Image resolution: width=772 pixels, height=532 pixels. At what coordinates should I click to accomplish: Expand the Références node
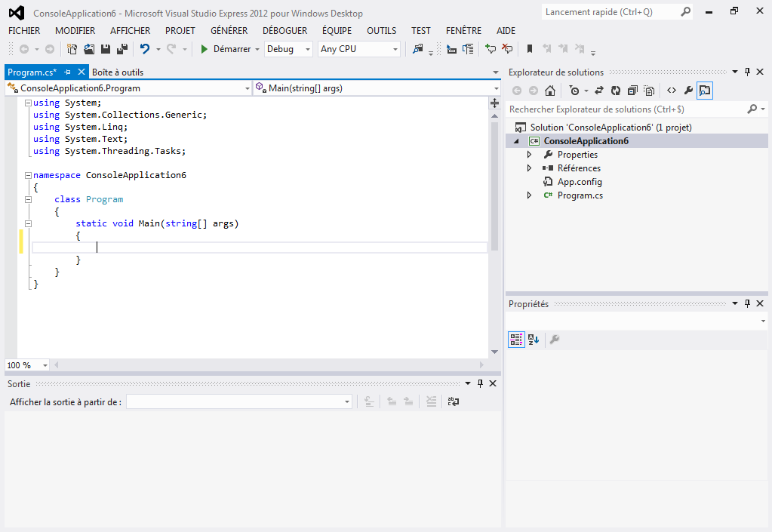coord(529,168)
